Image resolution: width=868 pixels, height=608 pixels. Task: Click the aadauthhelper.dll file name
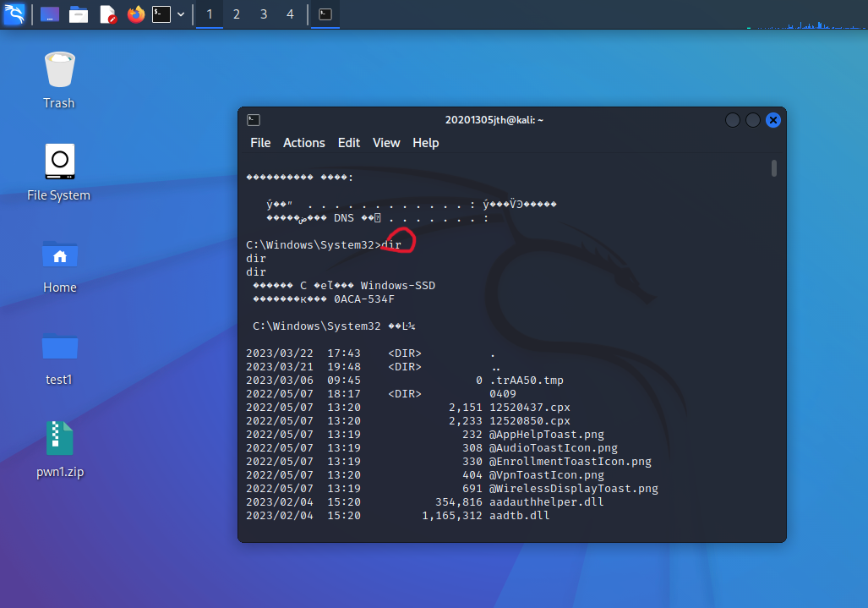pos(546,502)
